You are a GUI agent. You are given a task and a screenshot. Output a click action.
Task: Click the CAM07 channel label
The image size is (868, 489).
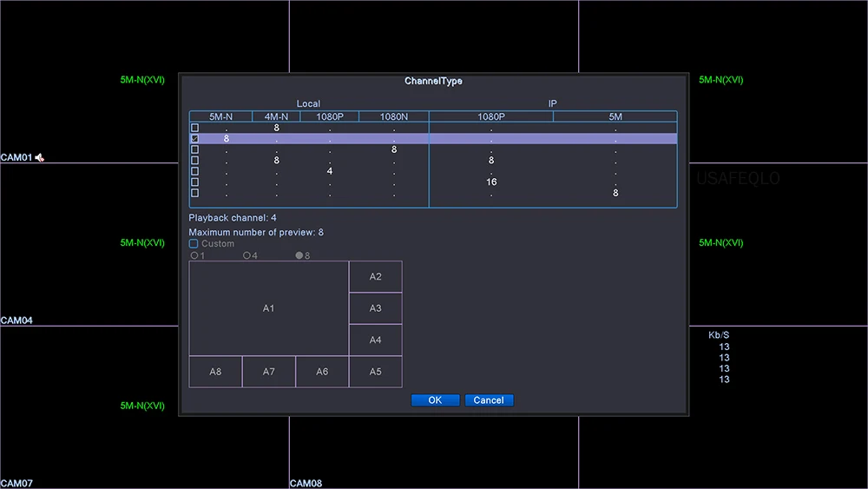[16, 484]
